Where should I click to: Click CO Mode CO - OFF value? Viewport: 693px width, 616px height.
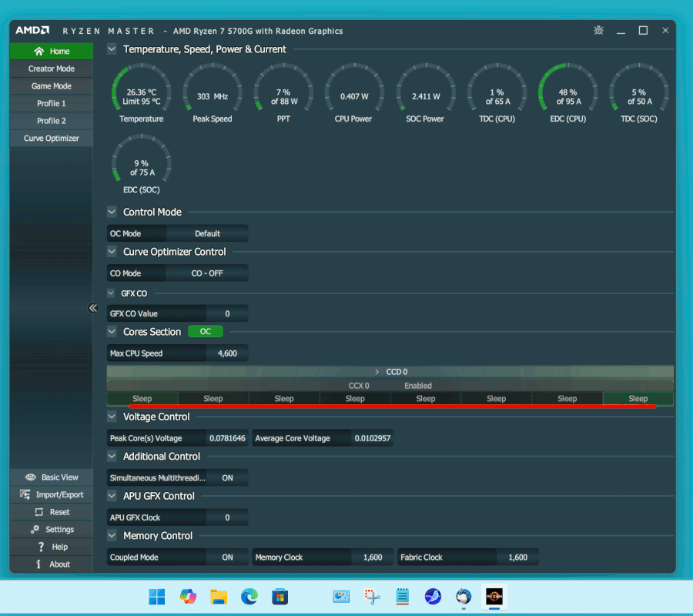(207, 273)
